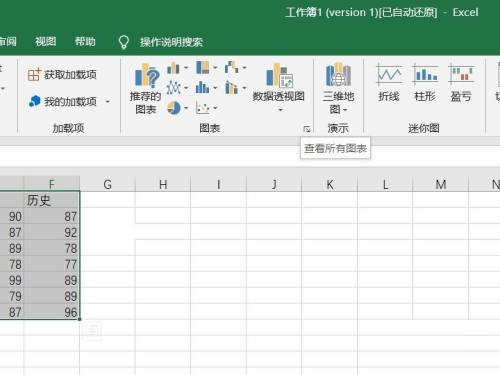500x375 pixels.
Task: Select column I header
Action: [218, 184]
